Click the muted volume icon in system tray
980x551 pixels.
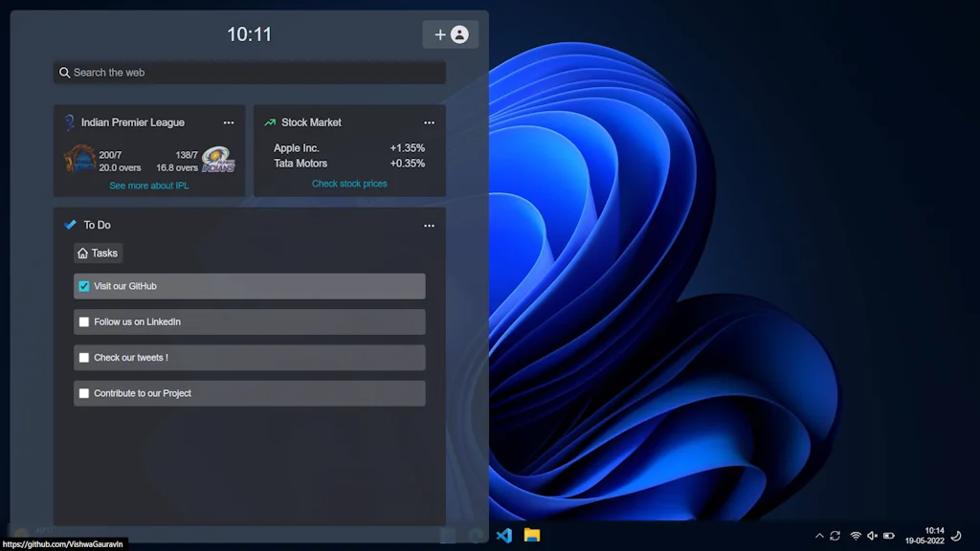pyautogui.click(x=872, y=536)
